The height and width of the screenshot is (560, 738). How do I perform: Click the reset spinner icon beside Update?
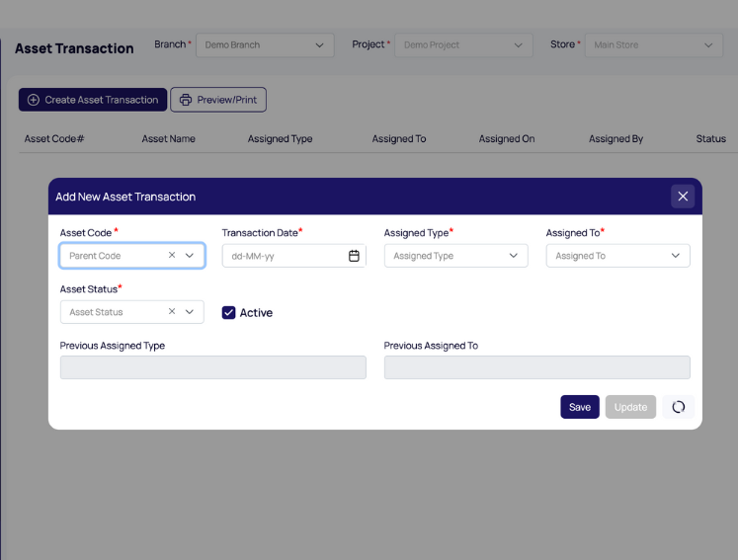(679, 407)
